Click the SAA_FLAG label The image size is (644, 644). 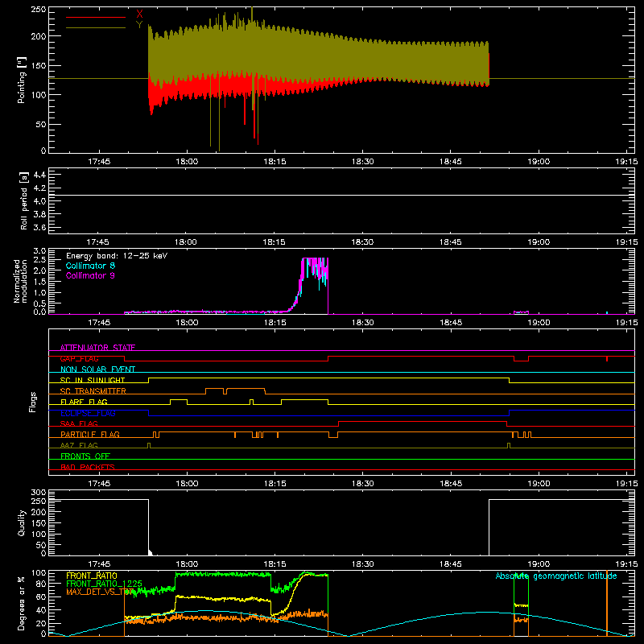tap(79, 423)
